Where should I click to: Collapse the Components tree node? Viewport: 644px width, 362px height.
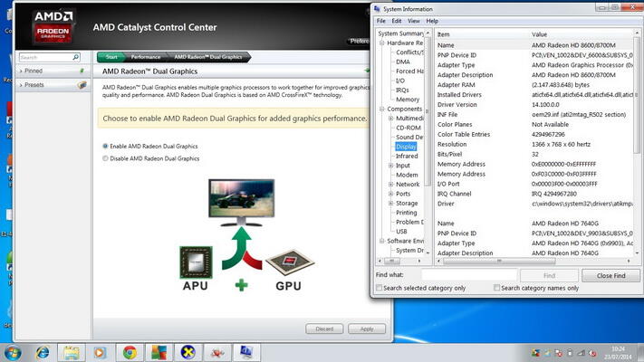(381, 109)
